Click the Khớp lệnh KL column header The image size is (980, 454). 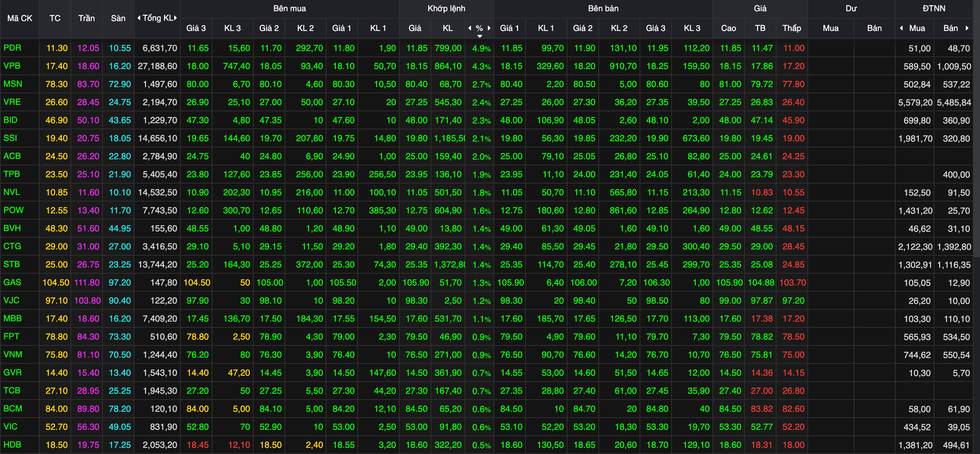pyautogui.click(x=447, y=28)
